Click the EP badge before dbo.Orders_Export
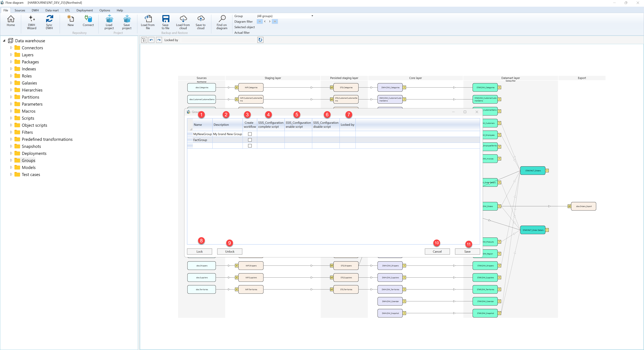Viewport: 644px width, 350px height. 570,206
